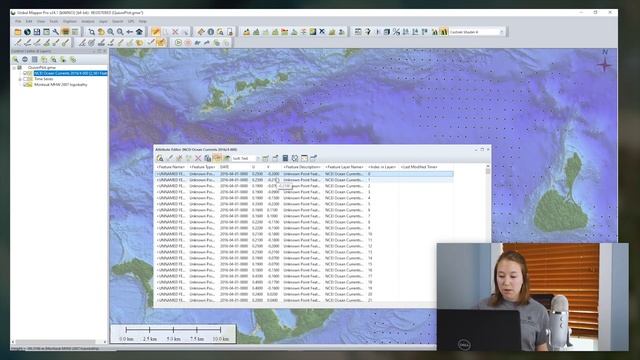This screenshot has width=640, height=360.
Task: Open the Tools menu
Action: click(x=53, y=21)
